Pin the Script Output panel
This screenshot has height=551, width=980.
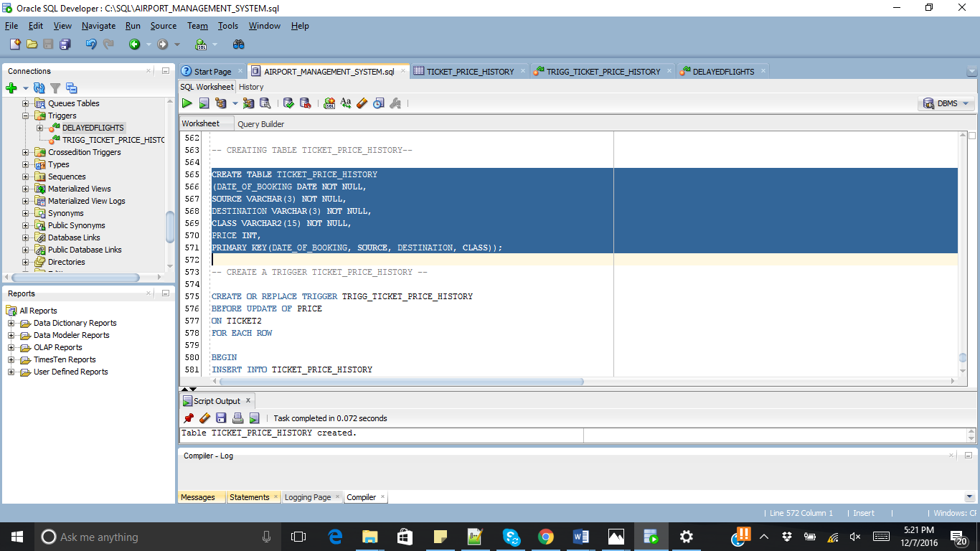tap(189, 418)
